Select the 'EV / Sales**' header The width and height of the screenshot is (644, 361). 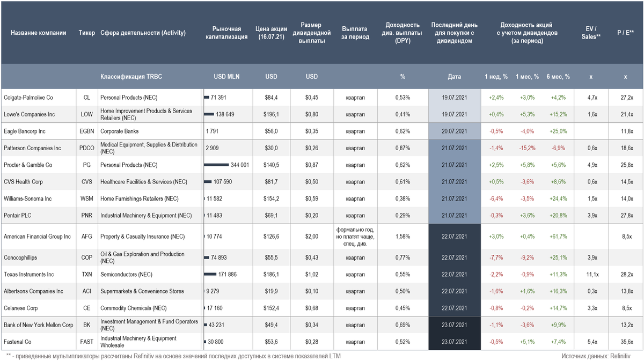point(591,33)
